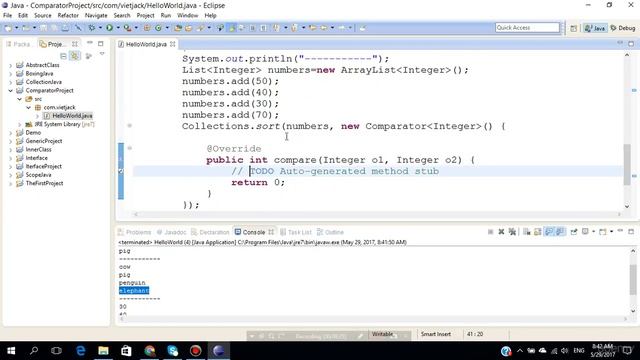
Task: Click the Debug bug toolbar icon
Action: [92, 28]
